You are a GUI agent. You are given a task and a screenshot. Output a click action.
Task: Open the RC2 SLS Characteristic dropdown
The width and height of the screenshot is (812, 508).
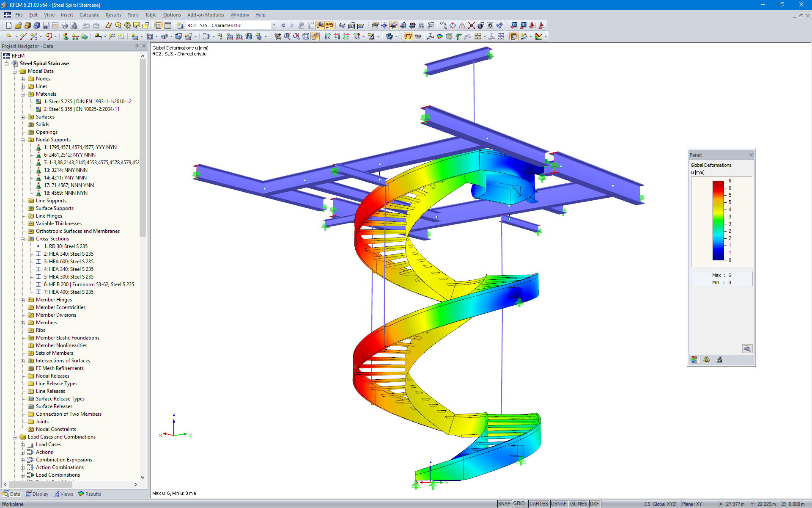coord(274,25)
